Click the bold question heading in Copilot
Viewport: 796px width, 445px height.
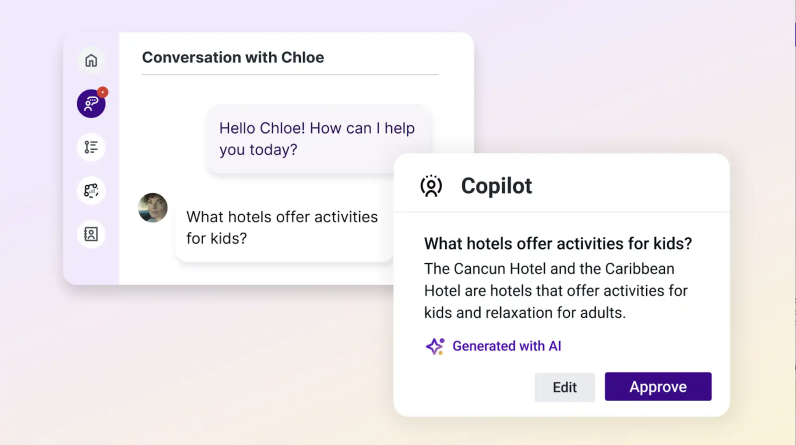point(558,244)
